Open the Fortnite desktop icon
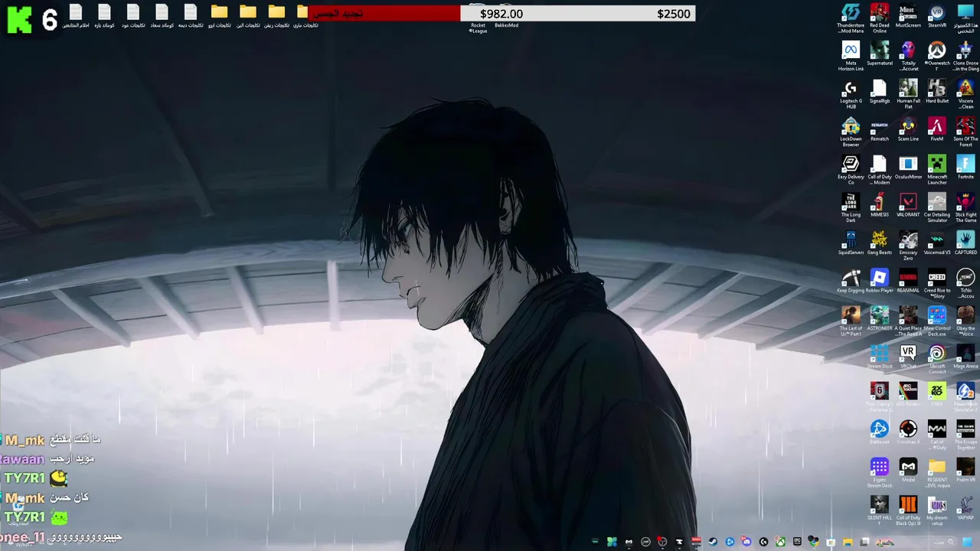980x551 pixels. [965, 168]
